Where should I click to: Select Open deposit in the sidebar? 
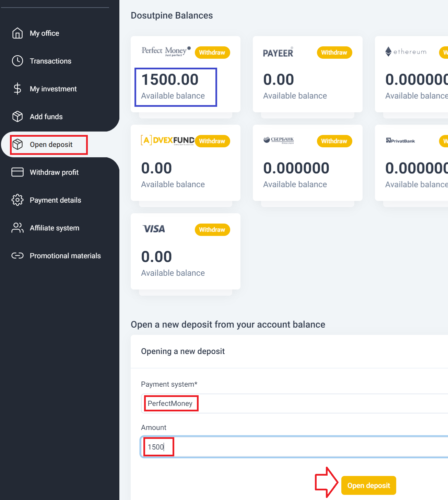click(51, 145)
